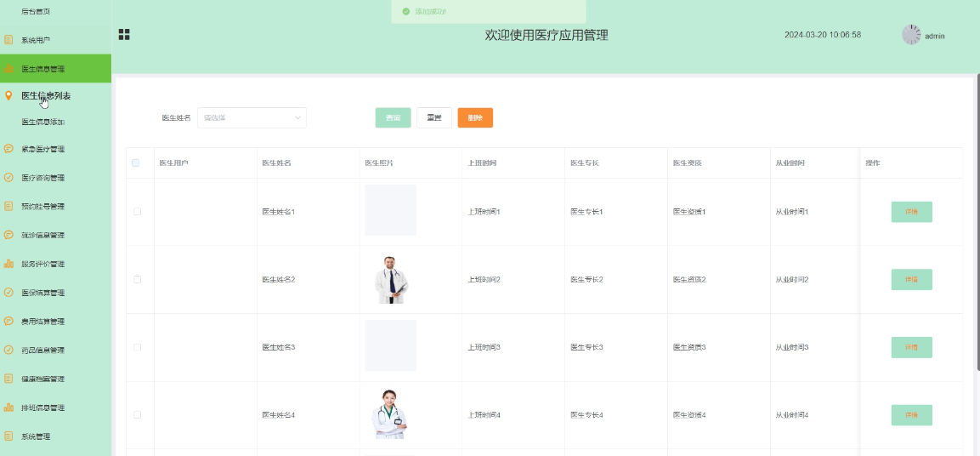Image resolution: width=980 pixels, height=456 pixels.
Task: Open the 医生姓名 select dropdown
Action: click(x=252, y=117)
